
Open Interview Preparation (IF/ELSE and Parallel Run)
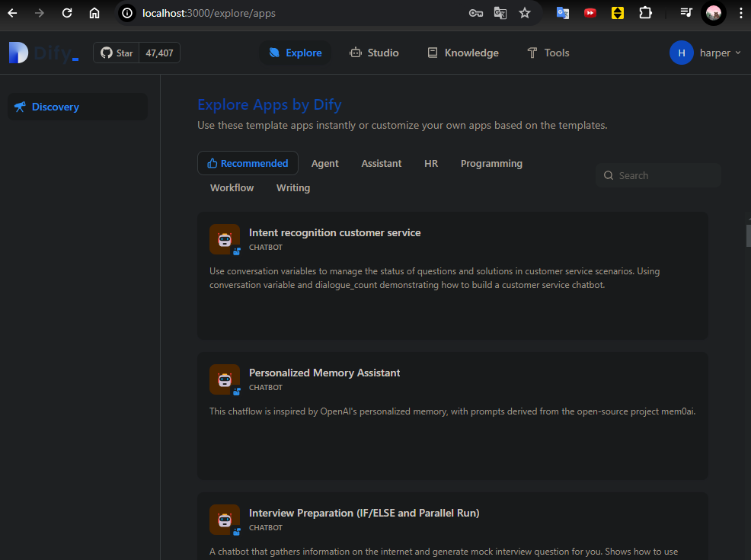coord(364,513)
